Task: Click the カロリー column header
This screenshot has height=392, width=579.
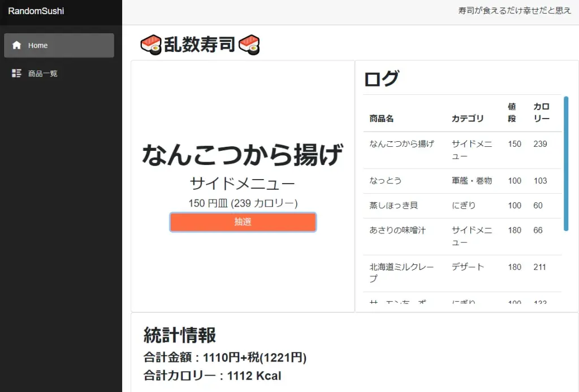Action: point(541,112)
